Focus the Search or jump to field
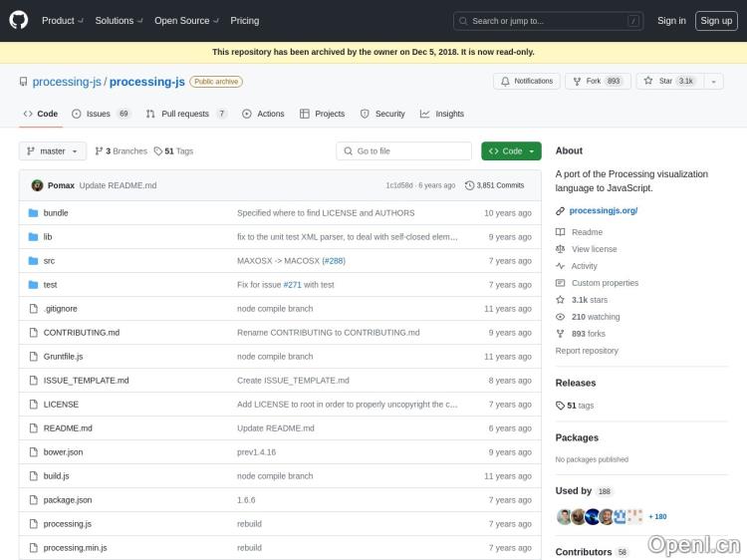 coord(548,21)
